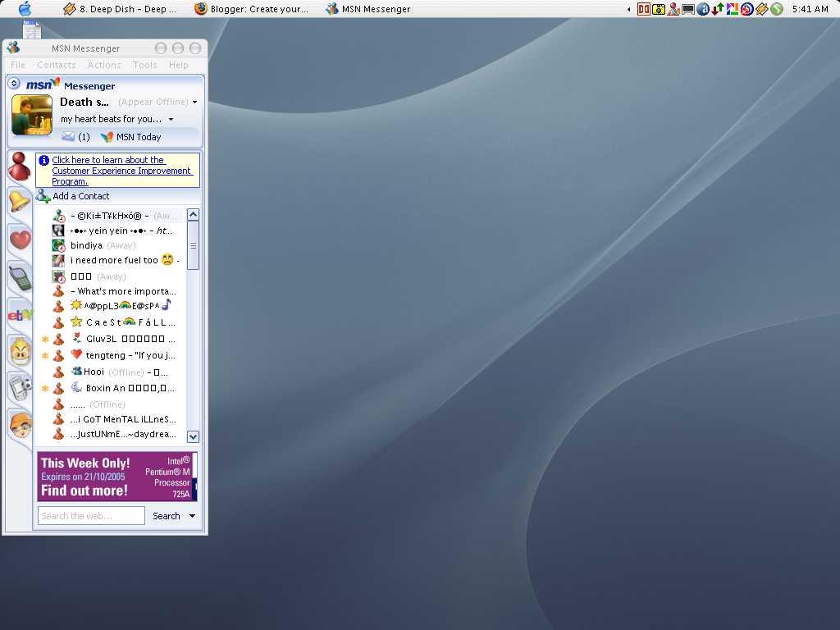
Task: Open the grinning yellow face tab in the sidebar
Action: 21,352
